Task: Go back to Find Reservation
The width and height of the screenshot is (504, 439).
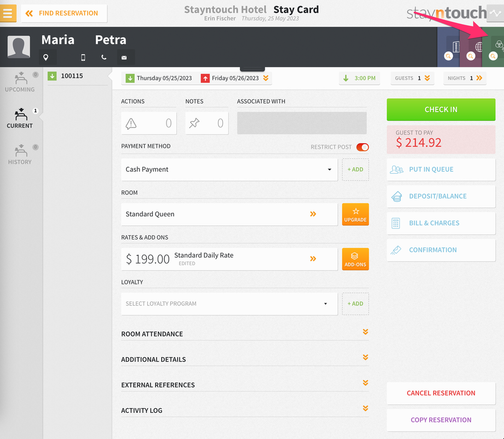Action: (64, 13)
